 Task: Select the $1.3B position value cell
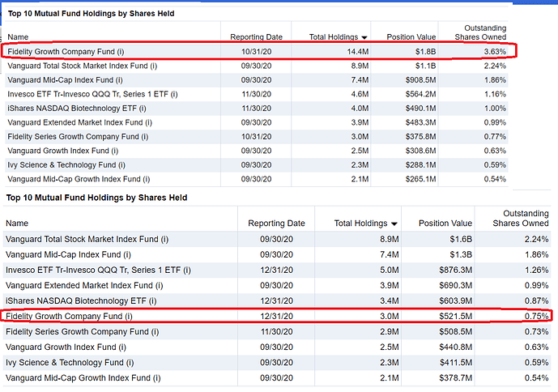[x=461, y=255]
